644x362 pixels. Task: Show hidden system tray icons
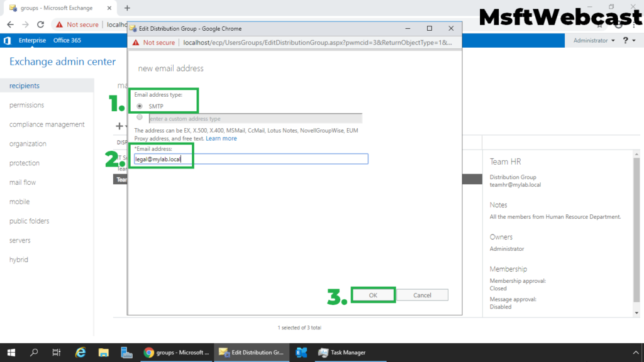click(636, 353)
